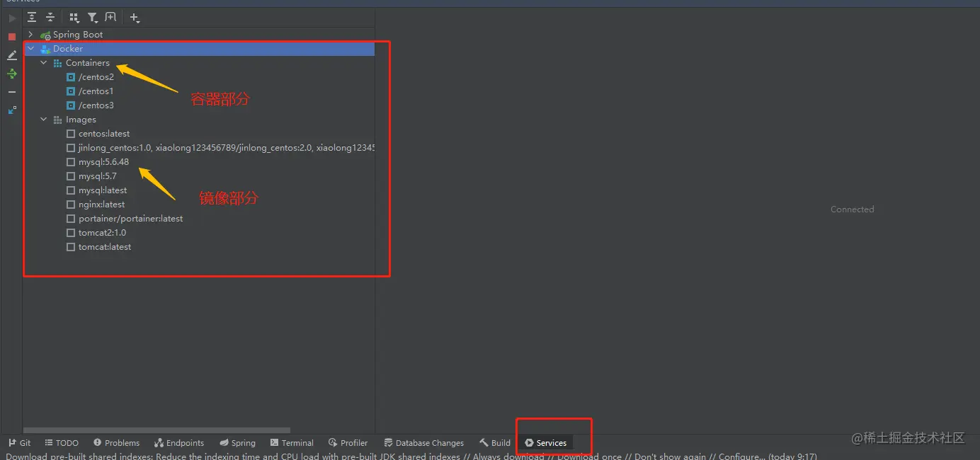
Task: Select the jinlong_centos:1.0 image row
Action: coord(199,148)
